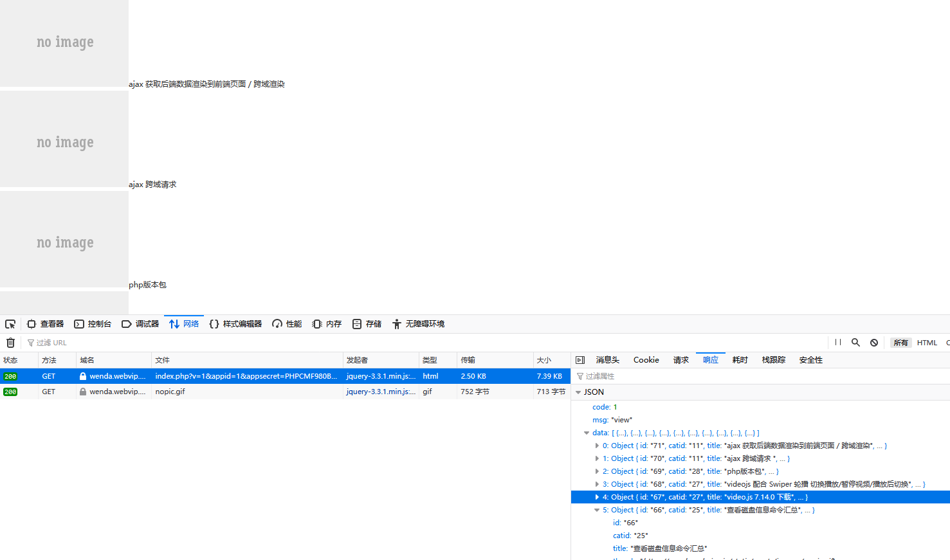Open the 查看器 inspector panel

point(45,324)
